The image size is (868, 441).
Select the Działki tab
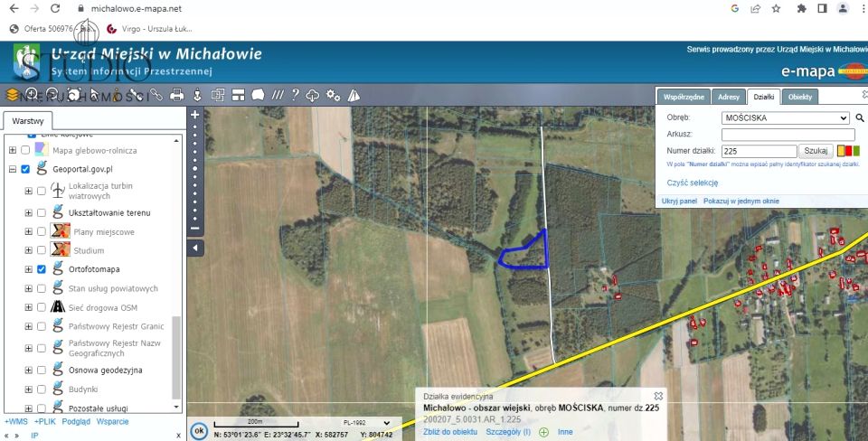click(764, 97)
